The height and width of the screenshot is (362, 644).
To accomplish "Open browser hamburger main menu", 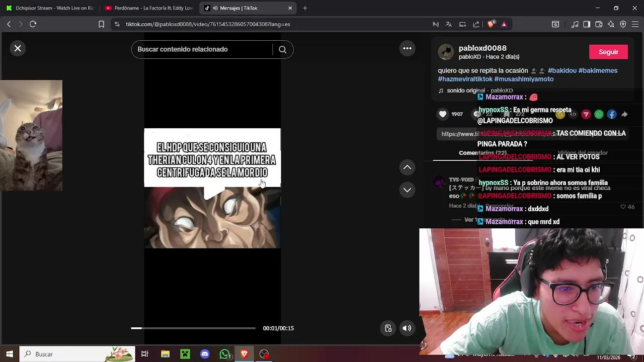I will 635,24.
